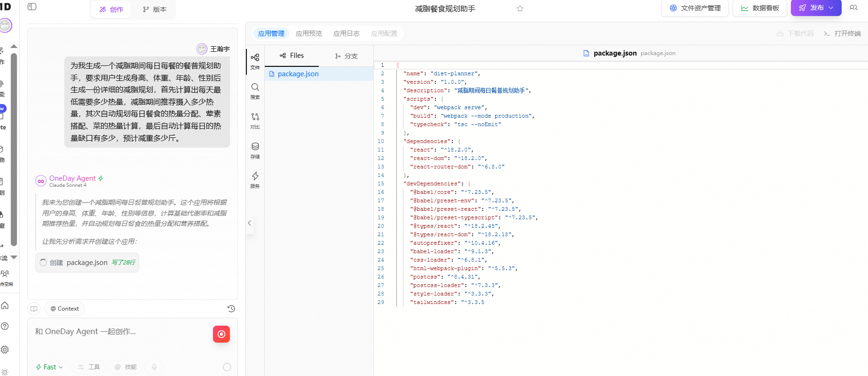
Task: Collapse the file panel with left chevron
Action: pos(250,223)
